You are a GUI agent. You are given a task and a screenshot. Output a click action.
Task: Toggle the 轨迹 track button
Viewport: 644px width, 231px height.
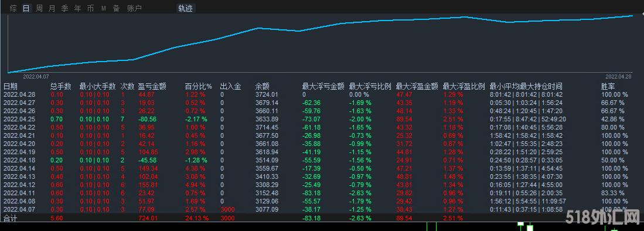[x=186, y=8]
